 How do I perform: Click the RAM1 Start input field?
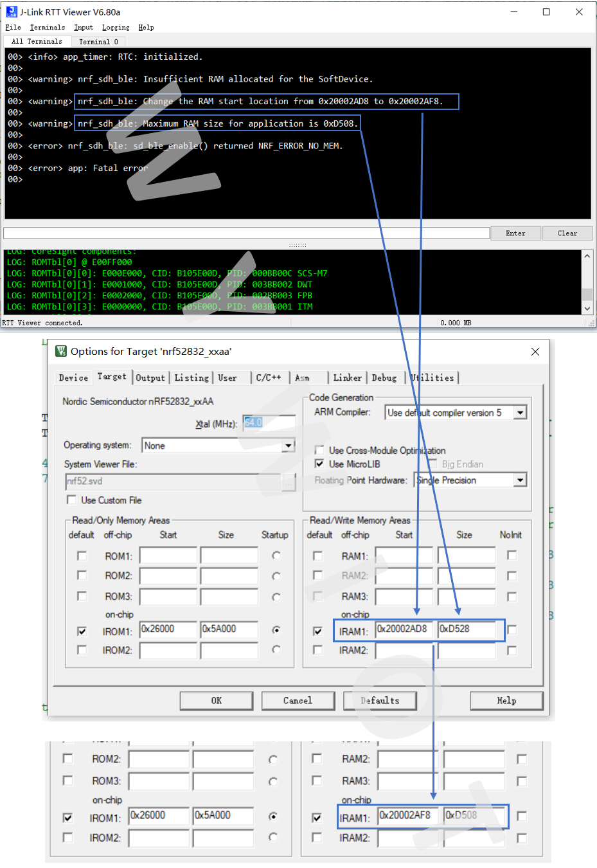(x=404, y=556)
